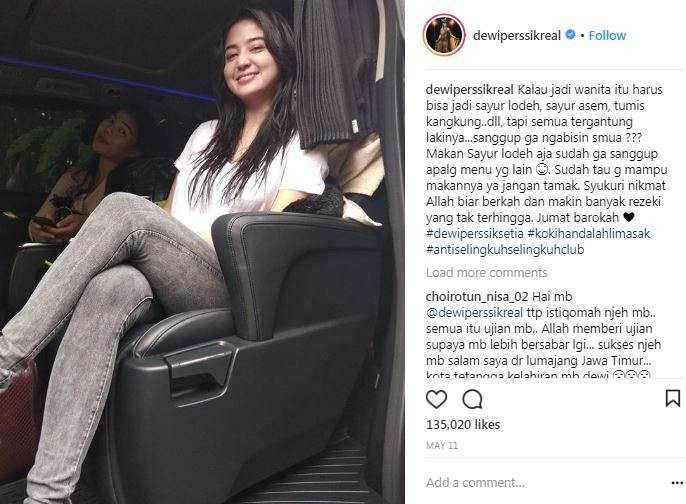Click the main post photo
The width and height of the screenshot is (686, 504).
(202, 252)
